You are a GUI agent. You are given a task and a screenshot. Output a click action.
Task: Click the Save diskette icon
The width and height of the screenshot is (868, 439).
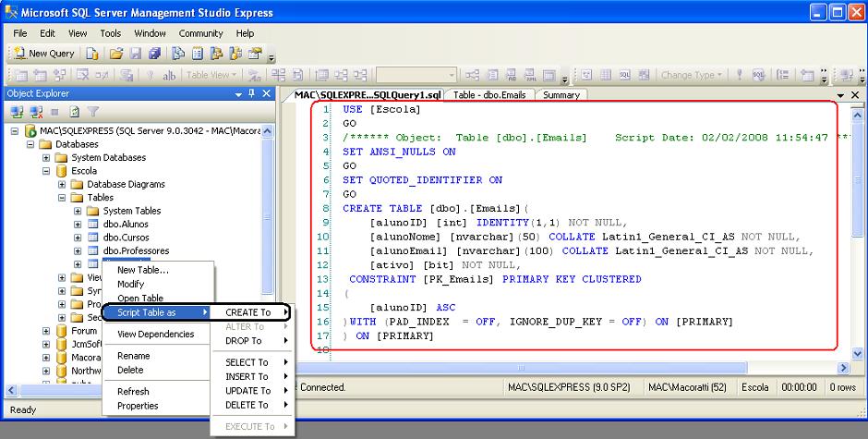136,54
